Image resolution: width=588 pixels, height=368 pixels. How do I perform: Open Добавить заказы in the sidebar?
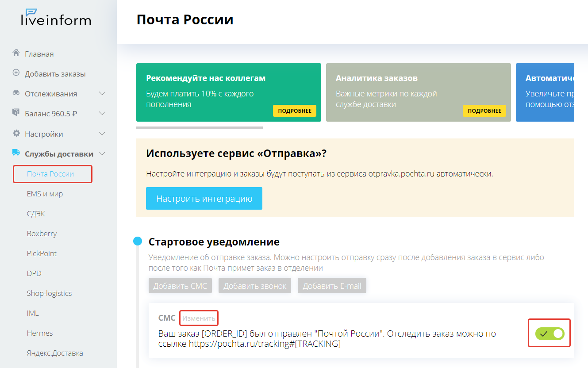[x=55, y=74]
